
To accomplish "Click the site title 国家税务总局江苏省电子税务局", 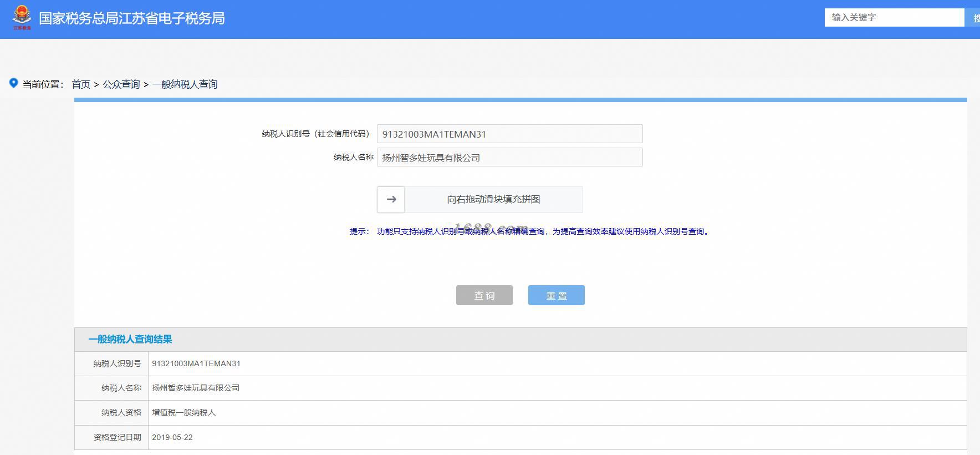I will coord(132,18).
